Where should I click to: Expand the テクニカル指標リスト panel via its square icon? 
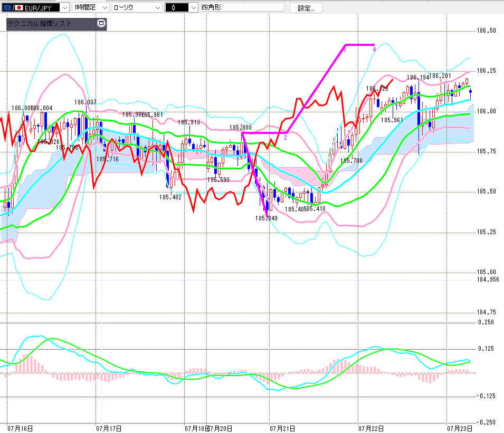[x=101, y=23]
